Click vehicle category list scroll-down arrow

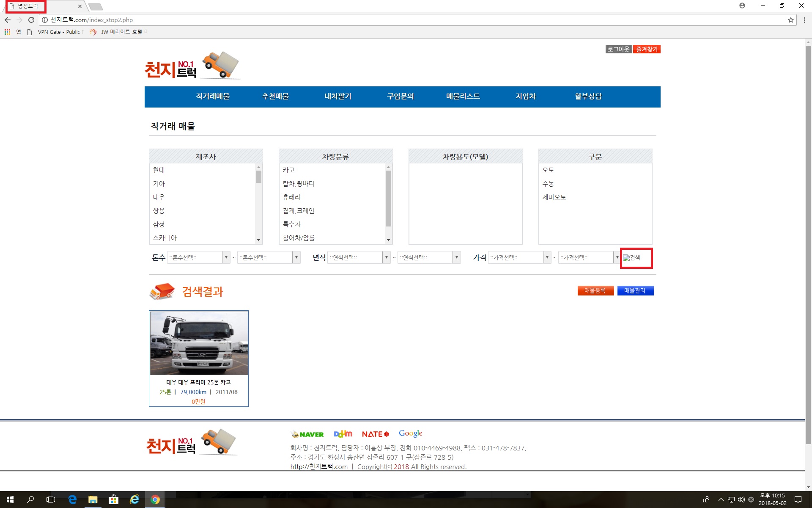point(388,240)
